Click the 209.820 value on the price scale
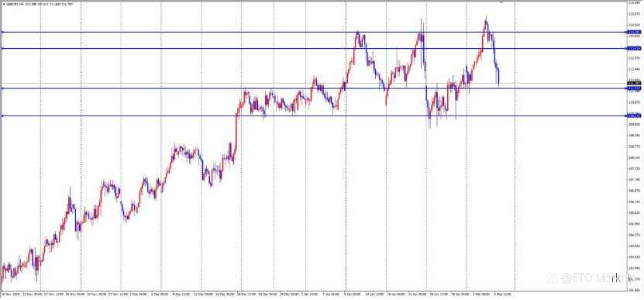 [x=635, y=124]
